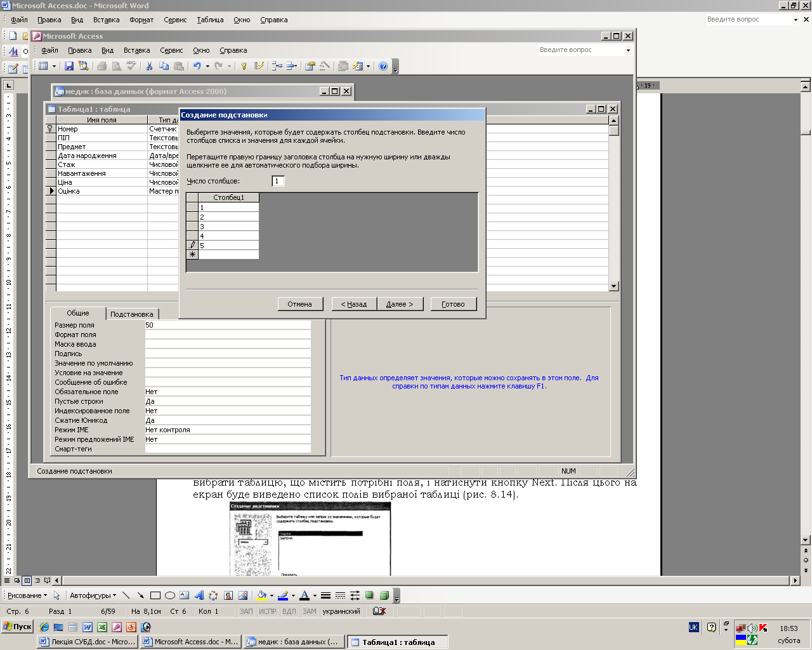
Task: Open the Таблица menu in Word
Action: (x=210, y=20)
